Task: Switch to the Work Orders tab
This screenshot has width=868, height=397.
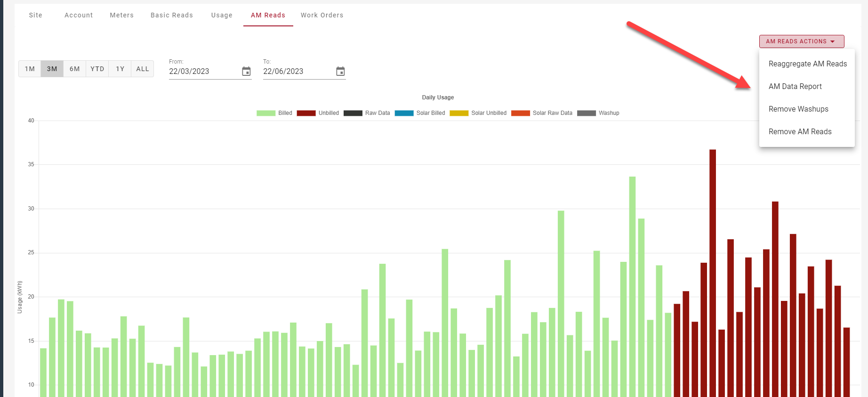Action: point(322,15)
